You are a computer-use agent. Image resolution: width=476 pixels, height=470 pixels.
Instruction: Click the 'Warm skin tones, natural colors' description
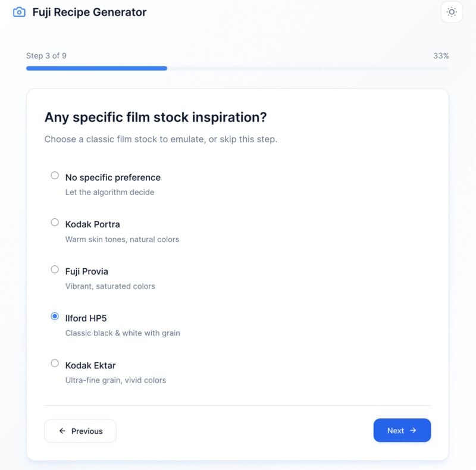[x=122, y=239]
